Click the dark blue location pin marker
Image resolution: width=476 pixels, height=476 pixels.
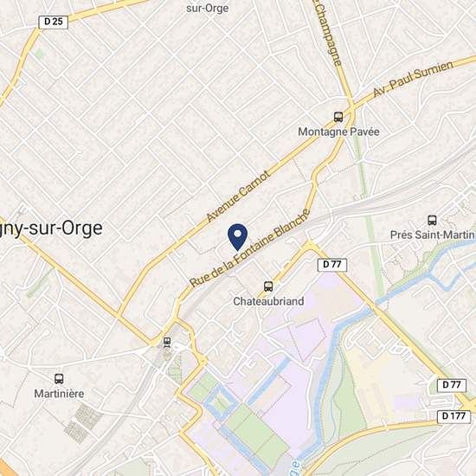pyautogui.click(x=238, y=237)
